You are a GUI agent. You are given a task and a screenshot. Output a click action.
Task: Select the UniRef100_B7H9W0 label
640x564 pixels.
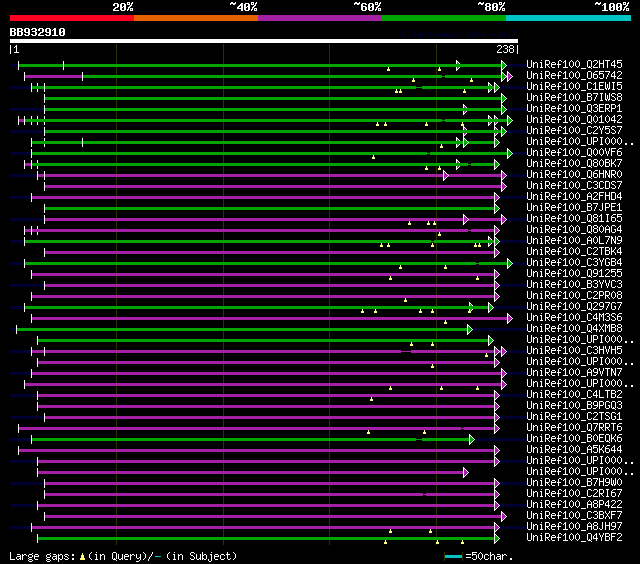pos(574,483)
